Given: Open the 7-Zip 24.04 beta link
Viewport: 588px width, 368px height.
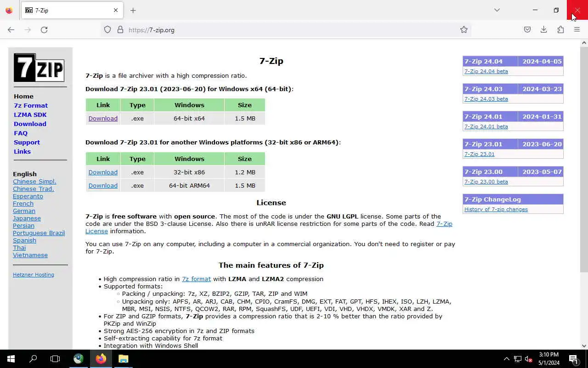Looking at the screenshot, I should (486, 71).
